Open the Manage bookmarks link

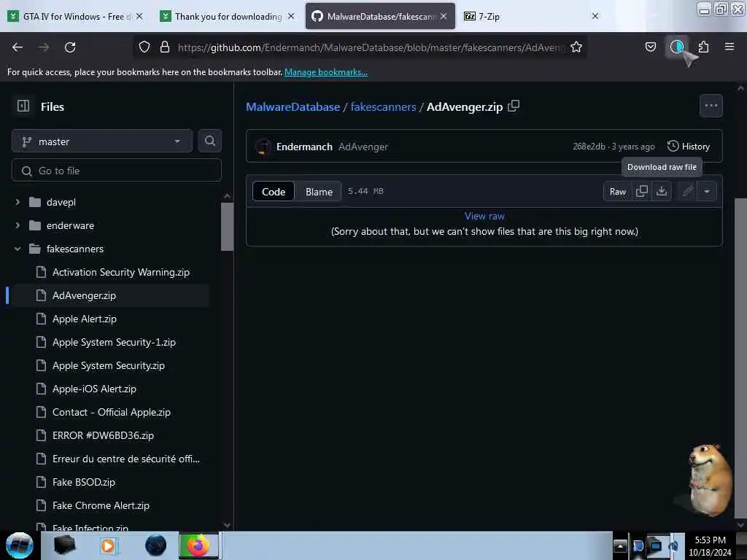[x=326, y=72]
